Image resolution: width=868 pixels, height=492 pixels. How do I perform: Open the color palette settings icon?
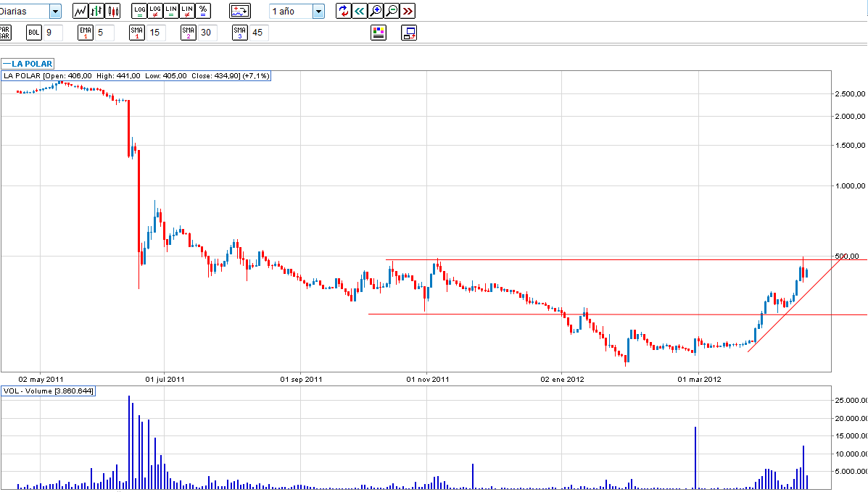[379, 33]
